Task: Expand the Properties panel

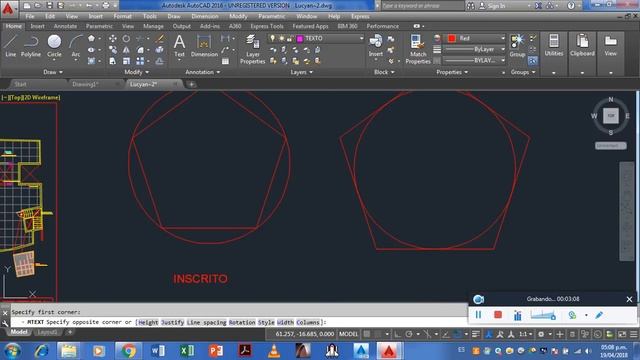Action: coord(452,72)
